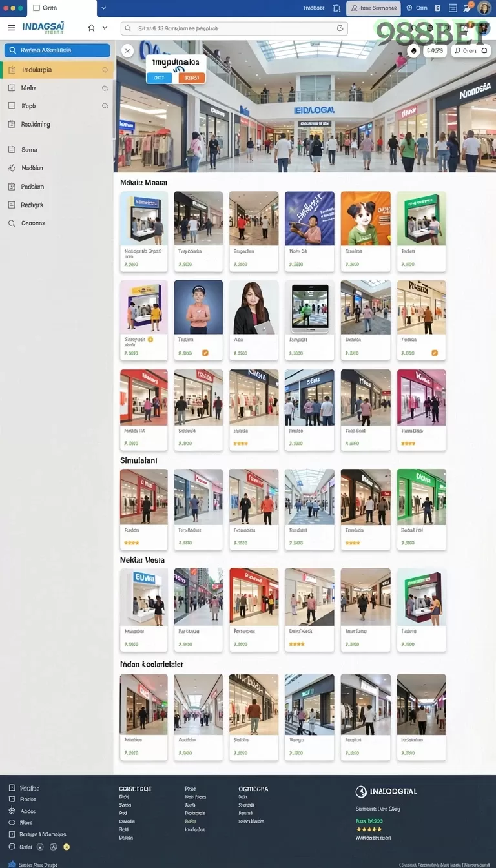Toggle the second checkbox in the footer list

tap(12, 800)
